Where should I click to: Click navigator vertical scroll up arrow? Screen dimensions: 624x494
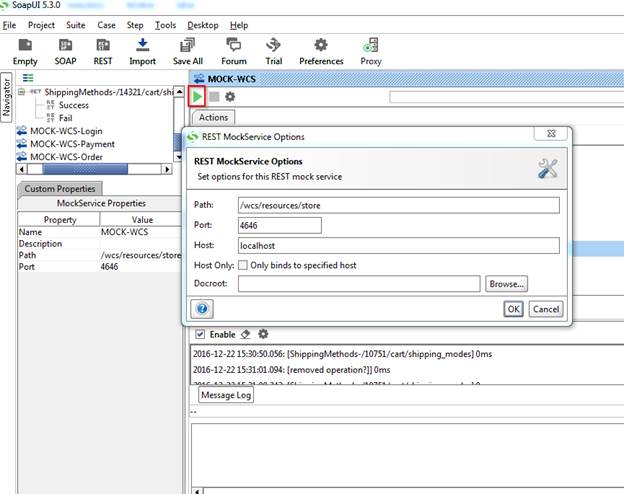click(x=179, y=92)
